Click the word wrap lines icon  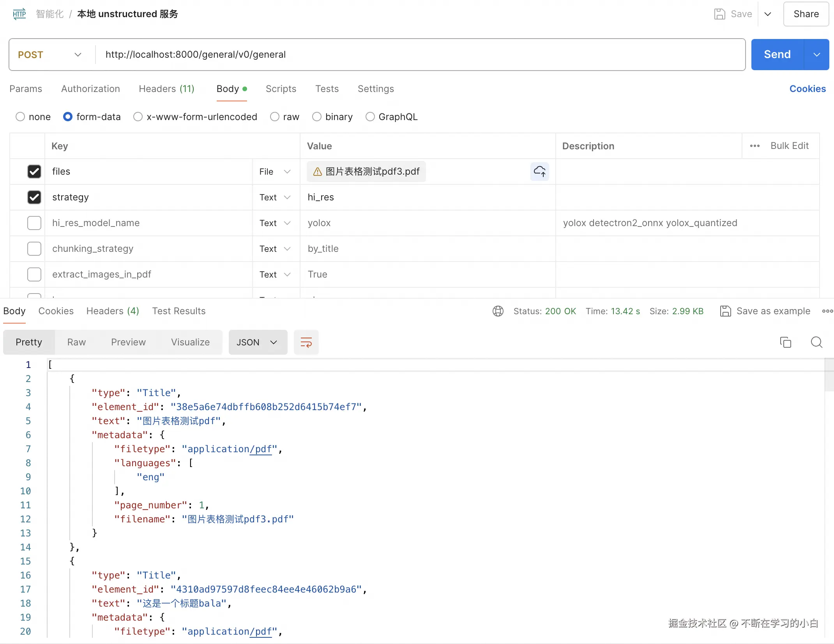306,342
